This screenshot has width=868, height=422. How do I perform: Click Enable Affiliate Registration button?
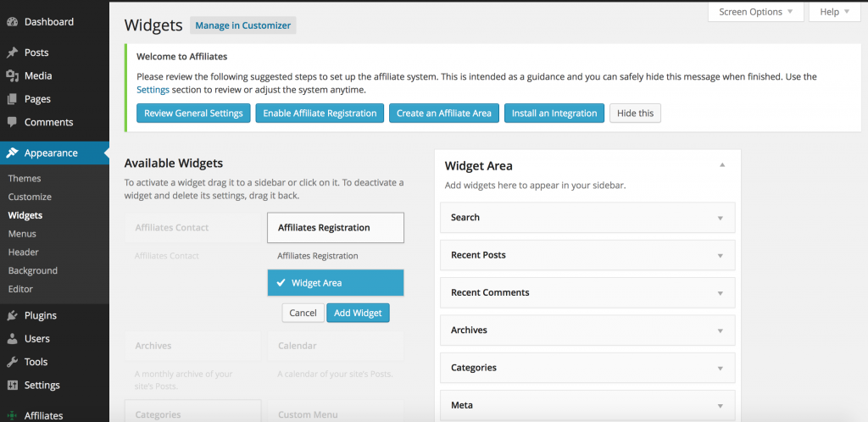point(320,114)
